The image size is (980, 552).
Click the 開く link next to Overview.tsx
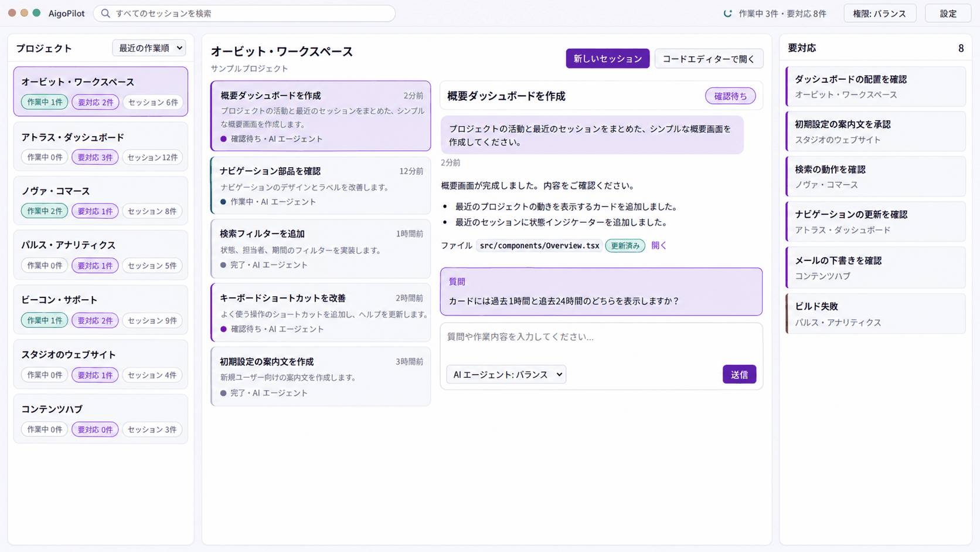[x=659, y=245]
